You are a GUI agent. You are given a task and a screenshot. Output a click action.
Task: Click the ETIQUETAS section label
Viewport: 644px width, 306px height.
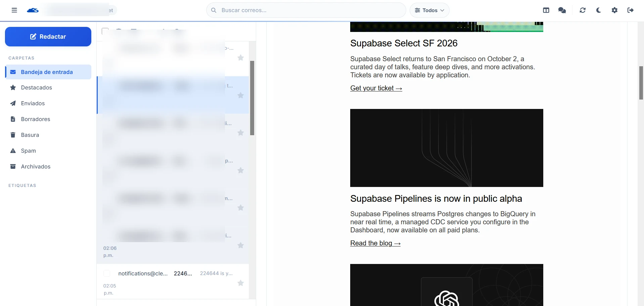pyautogui.click(x=22, y=185)
